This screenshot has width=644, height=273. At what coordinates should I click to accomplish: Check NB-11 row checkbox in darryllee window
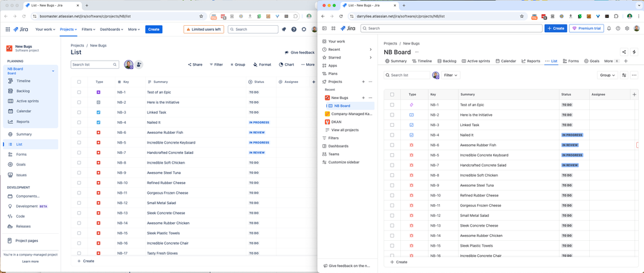(x=392, y=205)
